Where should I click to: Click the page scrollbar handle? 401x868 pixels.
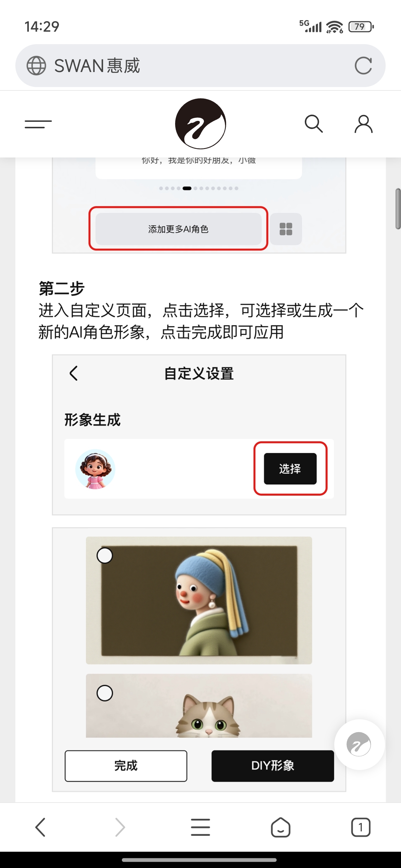tap(398, 209)
